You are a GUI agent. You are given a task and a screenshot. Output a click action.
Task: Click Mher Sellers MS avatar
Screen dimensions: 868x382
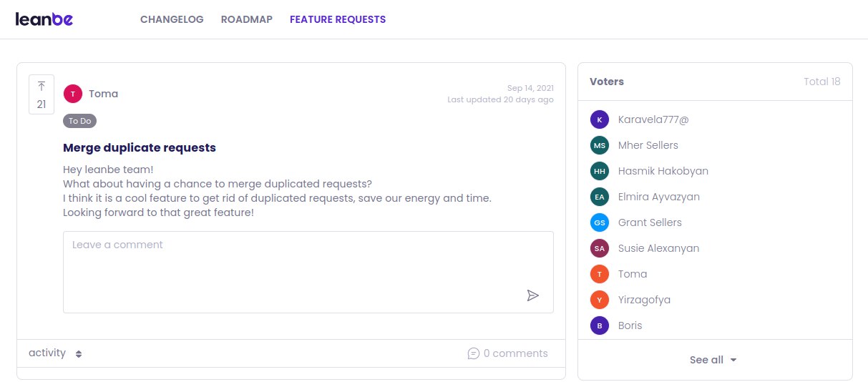click(600, 145)
